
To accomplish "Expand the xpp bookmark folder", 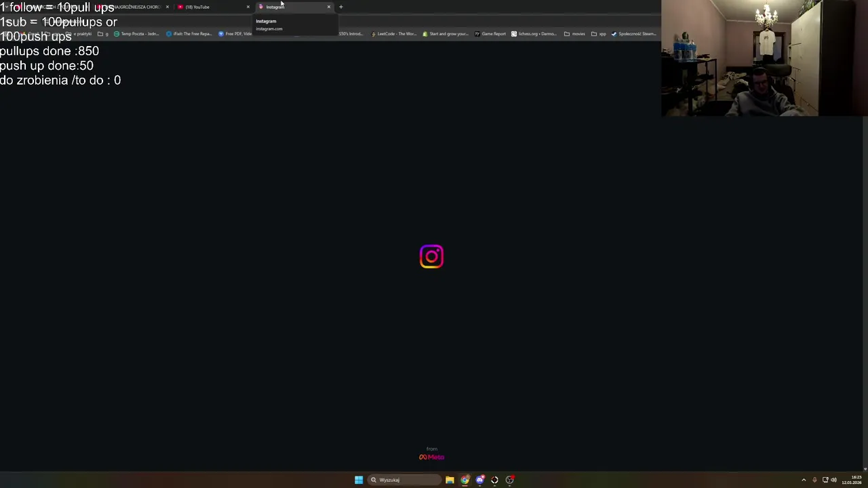I will click(598, 34).
